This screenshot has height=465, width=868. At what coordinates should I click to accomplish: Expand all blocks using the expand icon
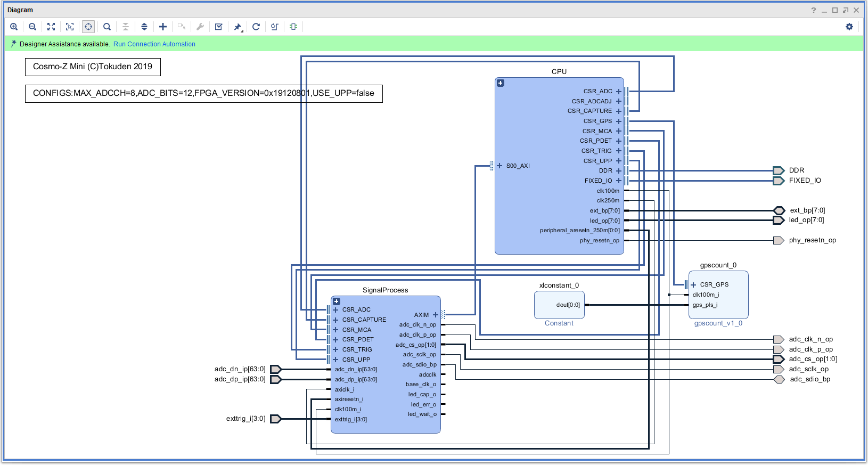(x=144, y=27)
